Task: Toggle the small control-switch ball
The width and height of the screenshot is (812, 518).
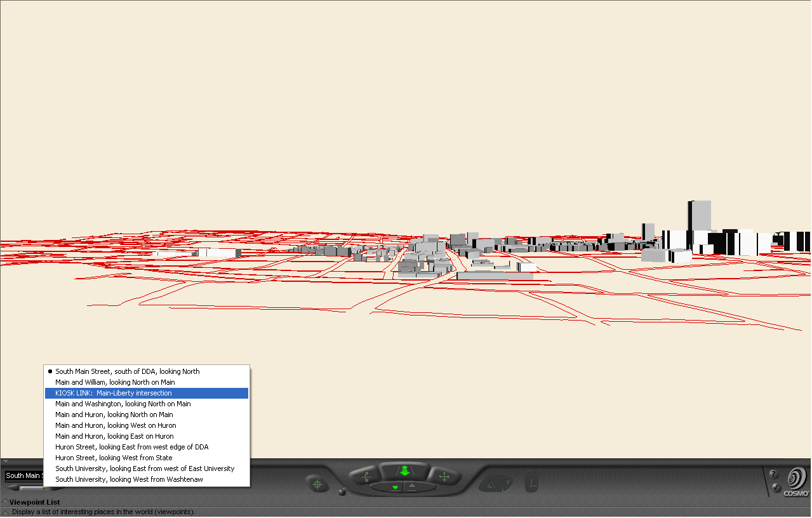Action: coord(342,491)
